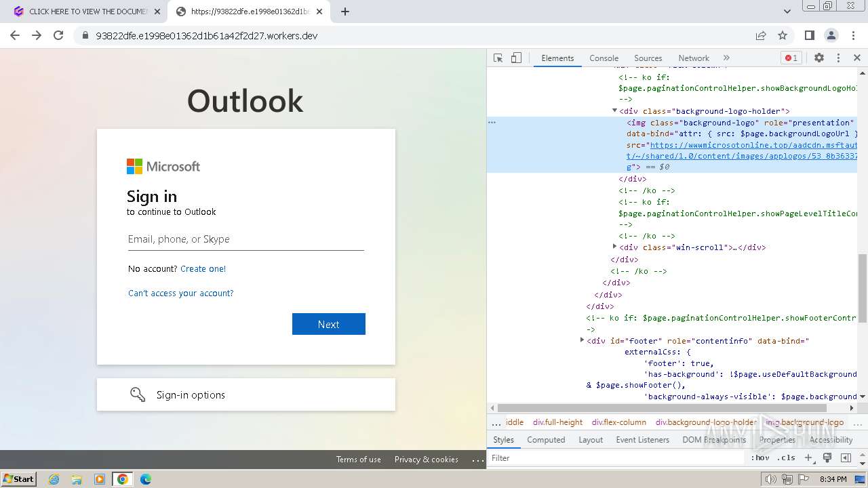868x488 pixels.
Task: Toggle Chrome side panel
Action: click(809, 35)
